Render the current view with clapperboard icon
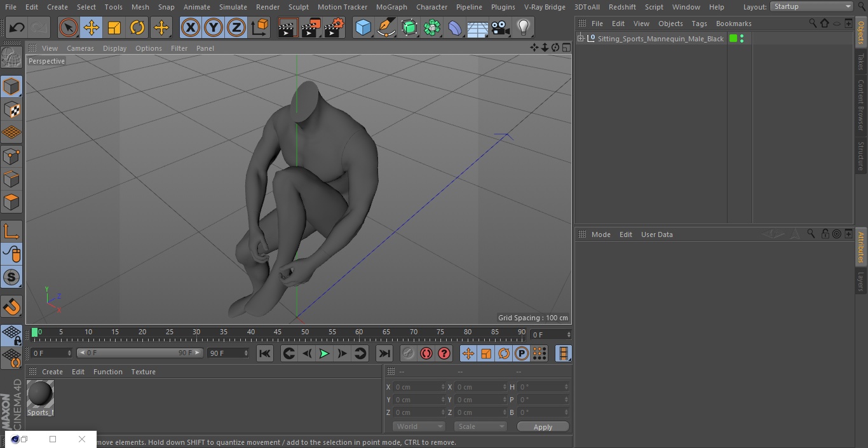This screenshot has height=448, width=868. [288, 28]
